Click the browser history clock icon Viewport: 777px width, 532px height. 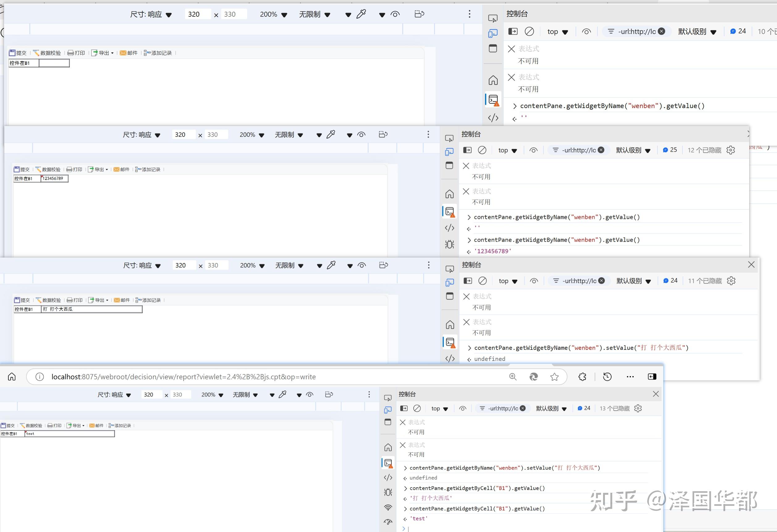(607, 377)
